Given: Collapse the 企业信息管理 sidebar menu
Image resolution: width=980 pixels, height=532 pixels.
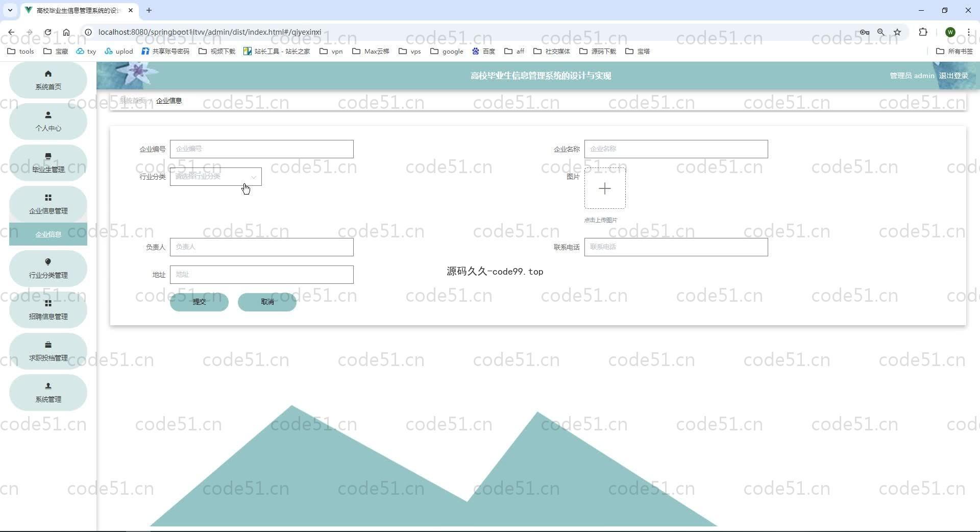Looking at the screenshot, I should (48, 204).
